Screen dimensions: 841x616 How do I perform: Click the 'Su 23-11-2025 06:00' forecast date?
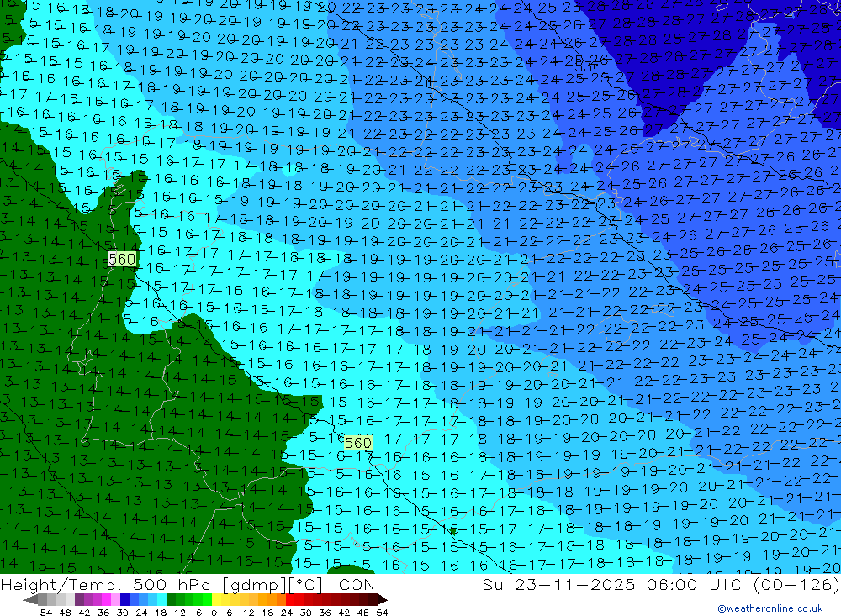click(589, 584)
